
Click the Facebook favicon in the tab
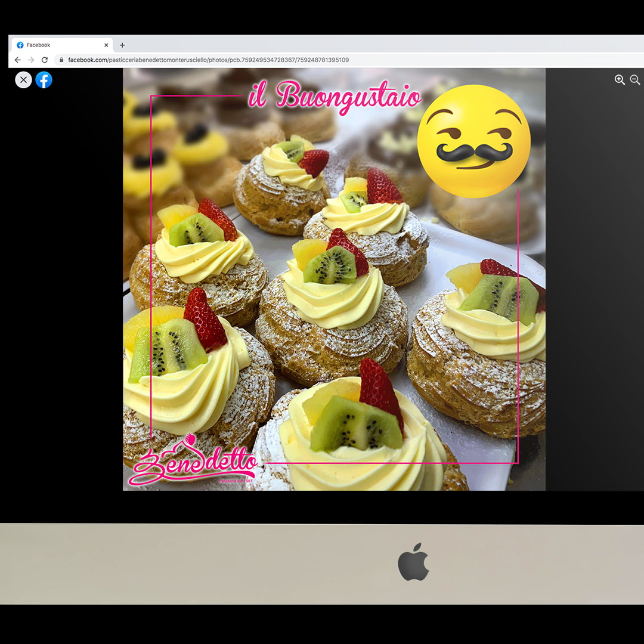20,45
